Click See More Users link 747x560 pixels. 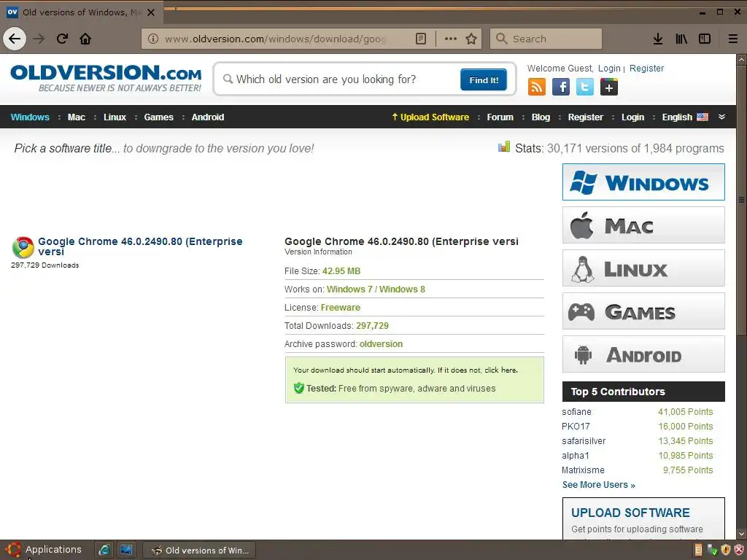point(598,485)
